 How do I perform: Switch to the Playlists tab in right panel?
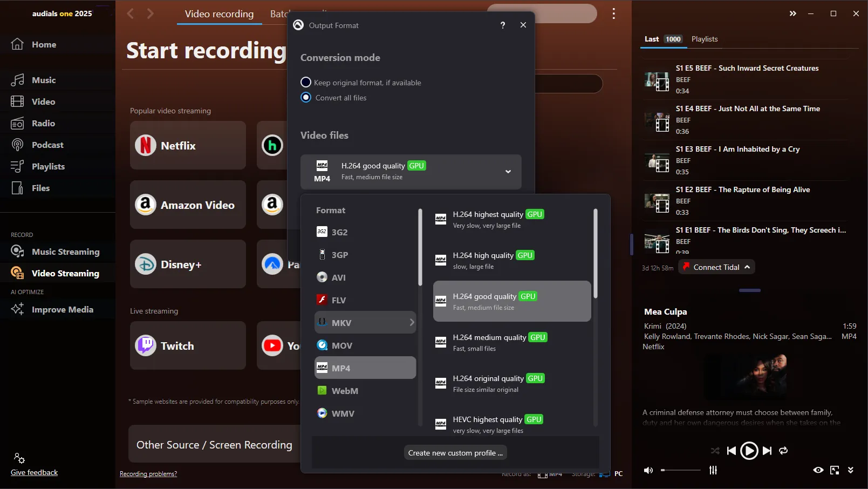705,39
